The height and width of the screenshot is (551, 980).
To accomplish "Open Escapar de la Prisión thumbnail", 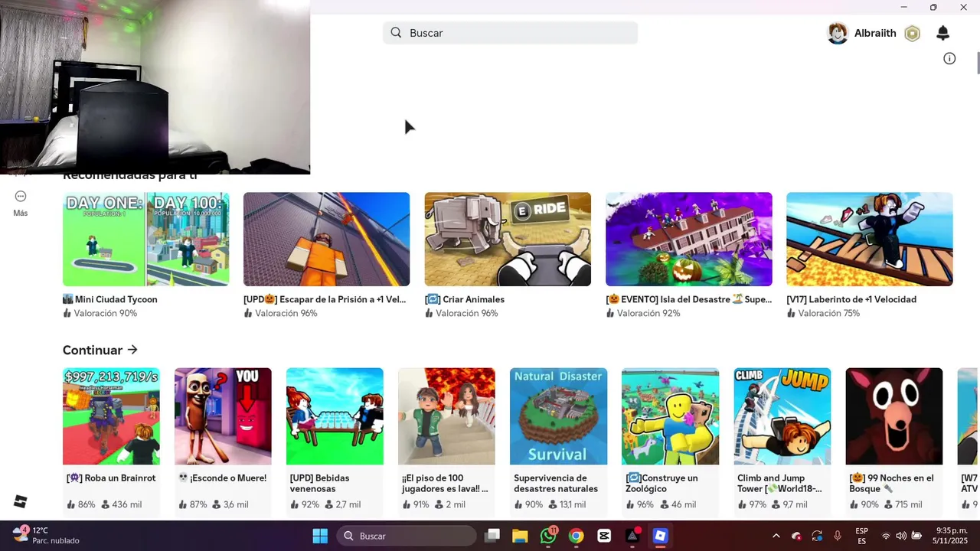I will pyautogui.click(x=327, y=240).
